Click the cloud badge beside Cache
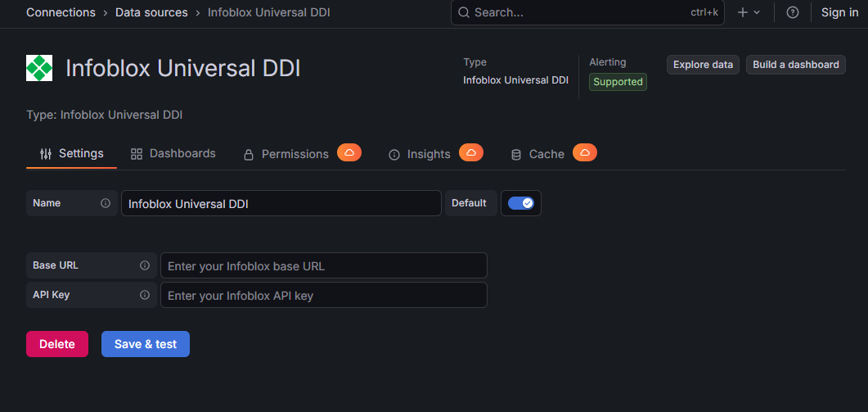This screenshot has width=868, height=412. tap(585, 152)
